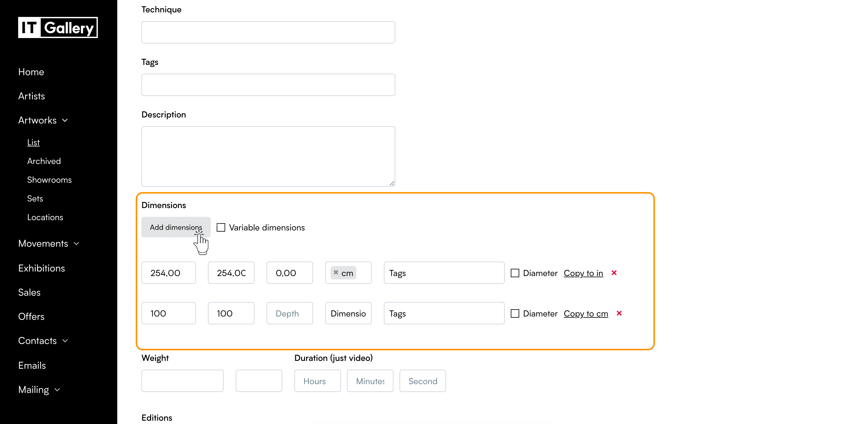Enable the Variable dimensions checkbox
This screenshot has height=424, width=868.
point(221,227)
